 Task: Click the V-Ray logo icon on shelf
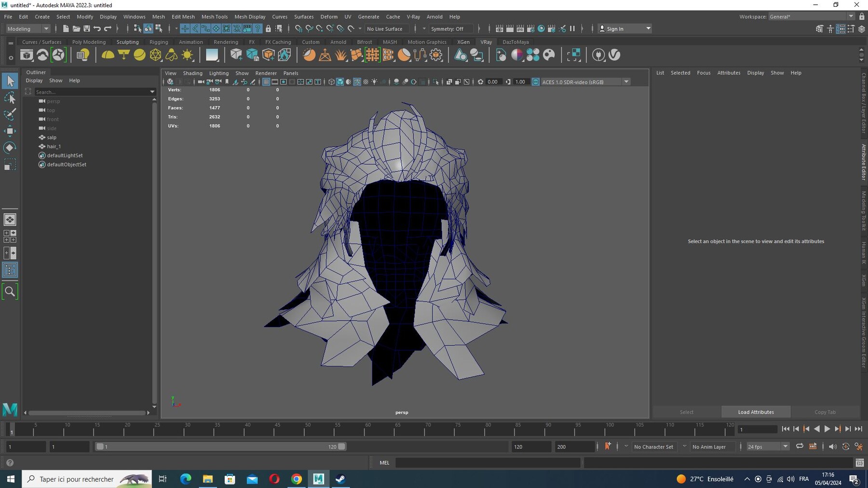tap(614, 55)
